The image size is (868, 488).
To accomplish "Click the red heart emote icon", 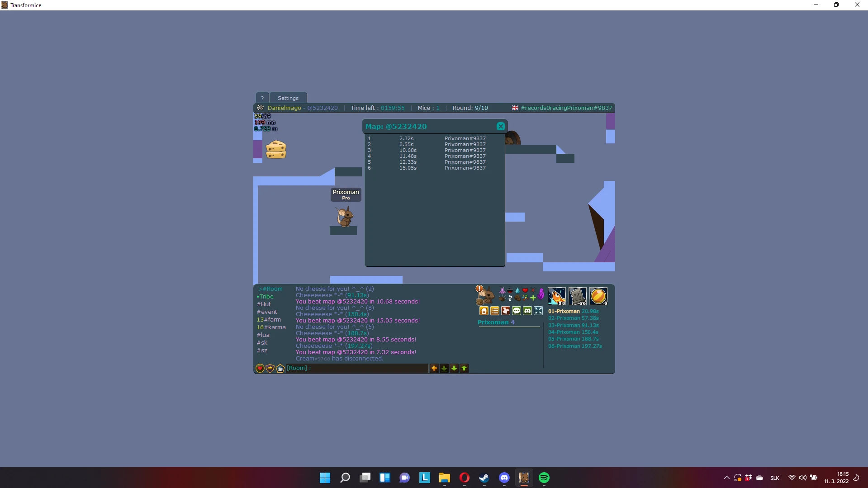I will pyautogui.click(x=525, y=290).
